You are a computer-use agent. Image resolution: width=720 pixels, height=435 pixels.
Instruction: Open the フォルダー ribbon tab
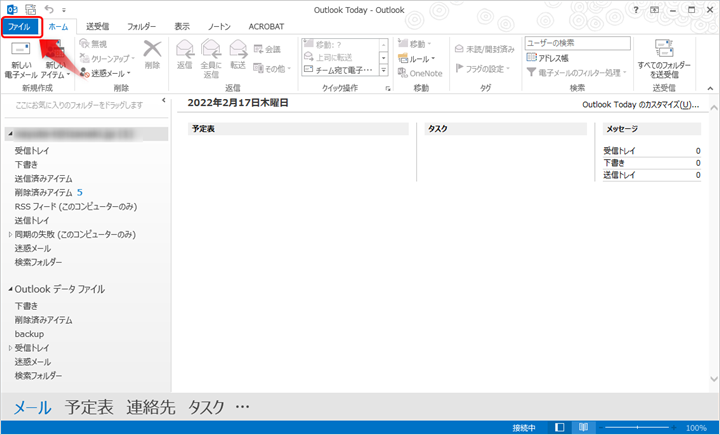click(141, 27)
